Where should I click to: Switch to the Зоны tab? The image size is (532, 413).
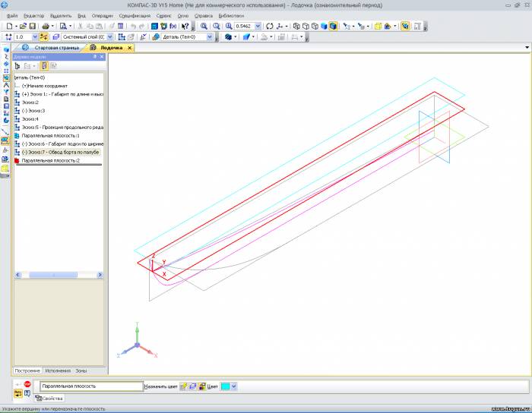tap(81, 371)
